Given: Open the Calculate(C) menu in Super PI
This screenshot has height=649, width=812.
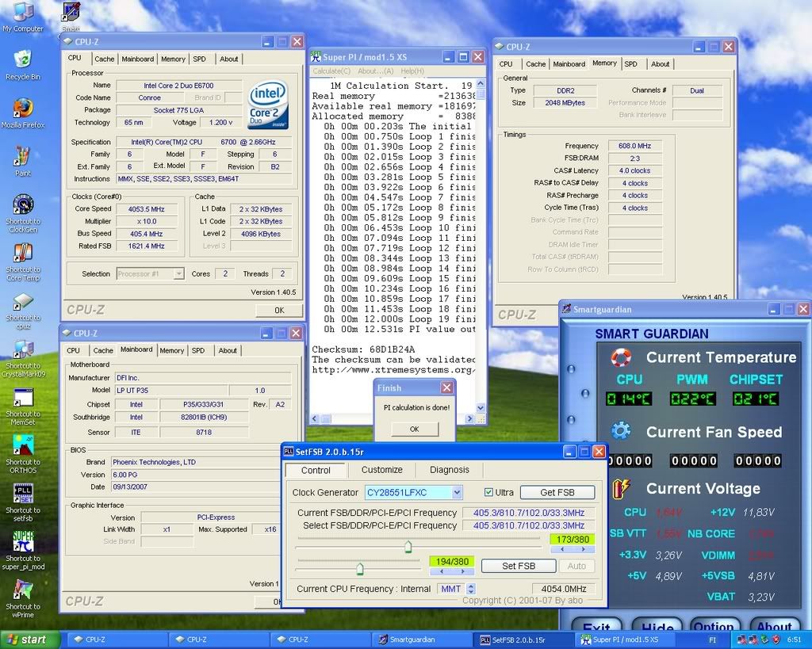Looking at the screenshot, I should [x=331, y=71].
